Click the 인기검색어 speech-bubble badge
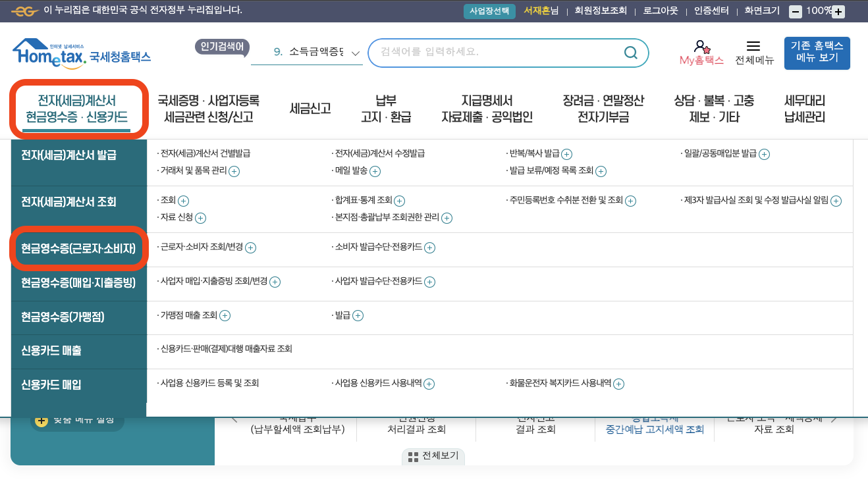Image resolution: width=868 pixels, height=493 pixels. tap(222, 47)
